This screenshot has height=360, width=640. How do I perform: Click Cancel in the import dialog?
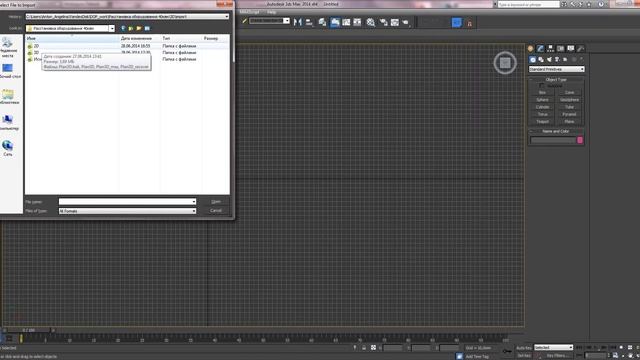pos(216,211)
